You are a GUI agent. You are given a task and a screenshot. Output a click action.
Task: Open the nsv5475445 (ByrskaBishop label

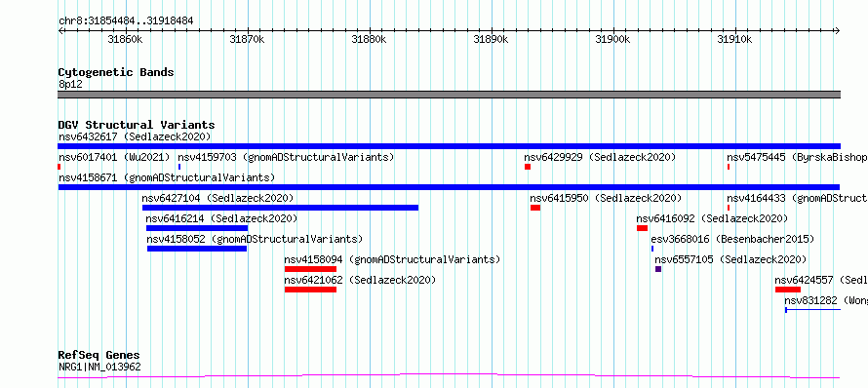[x=797, y=157]
